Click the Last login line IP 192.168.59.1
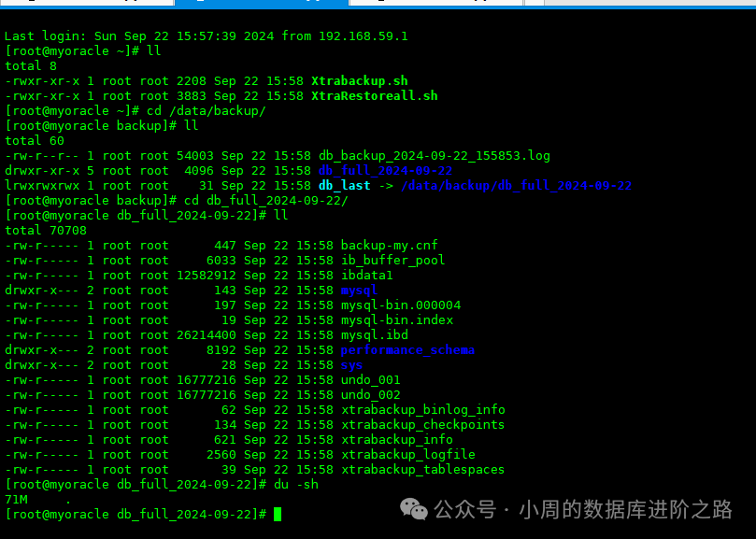 tap(364, 36)
